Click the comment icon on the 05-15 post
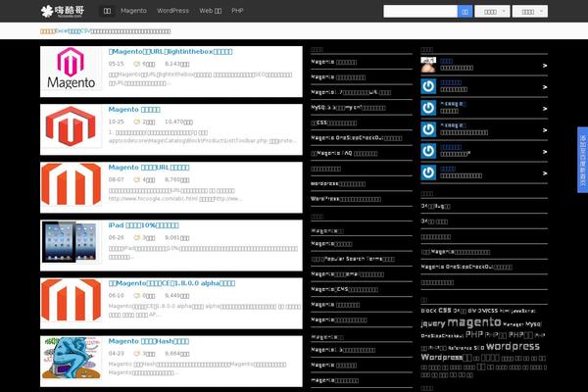Screen dimensions: 588x392 pos(137,64)
